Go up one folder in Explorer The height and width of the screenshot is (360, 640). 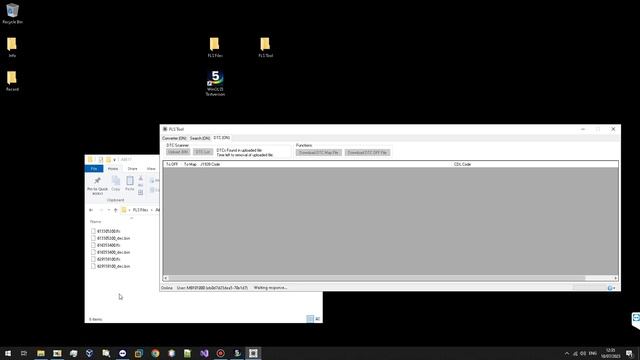click(116, 210)
